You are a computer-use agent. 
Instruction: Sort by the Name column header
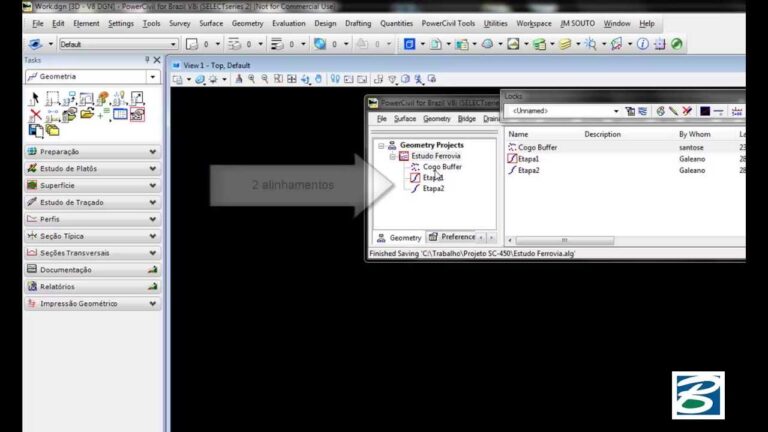click(x=518, y=134)
